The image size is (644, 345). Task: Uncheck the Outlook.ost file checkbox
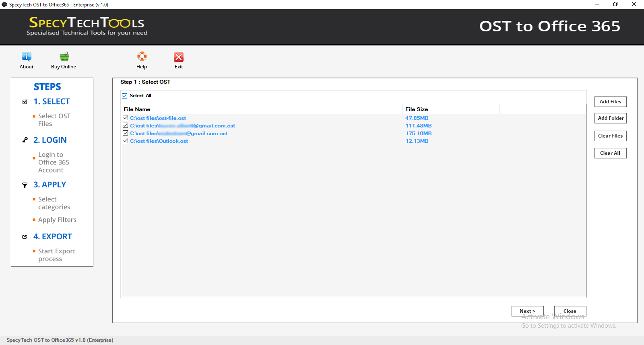coord(126,141)
